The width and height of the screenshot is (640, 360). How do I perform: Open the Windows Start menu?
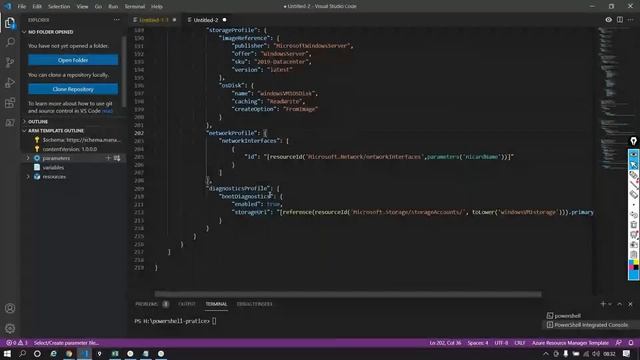(x=7, y=354)
